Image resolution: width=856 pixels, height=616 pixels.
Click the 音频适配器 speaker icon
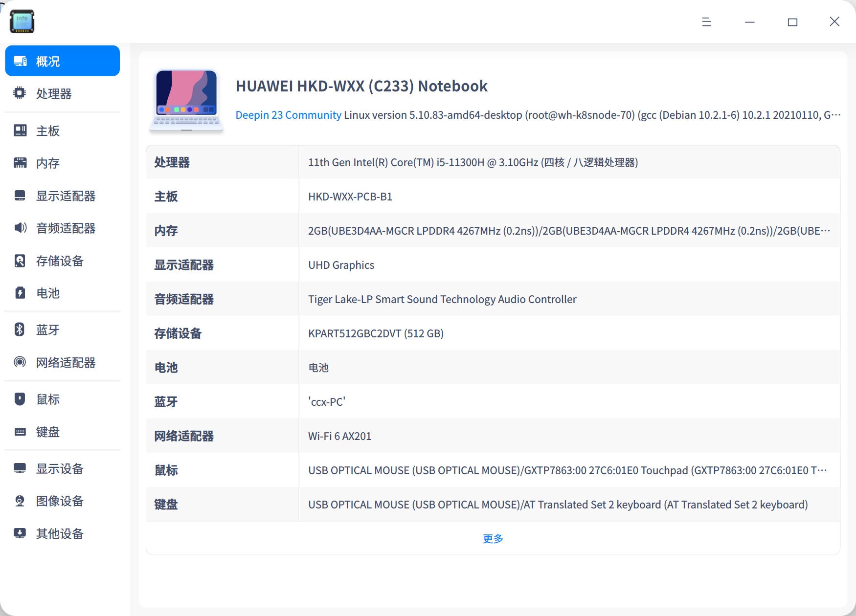(x=20, y=228)
